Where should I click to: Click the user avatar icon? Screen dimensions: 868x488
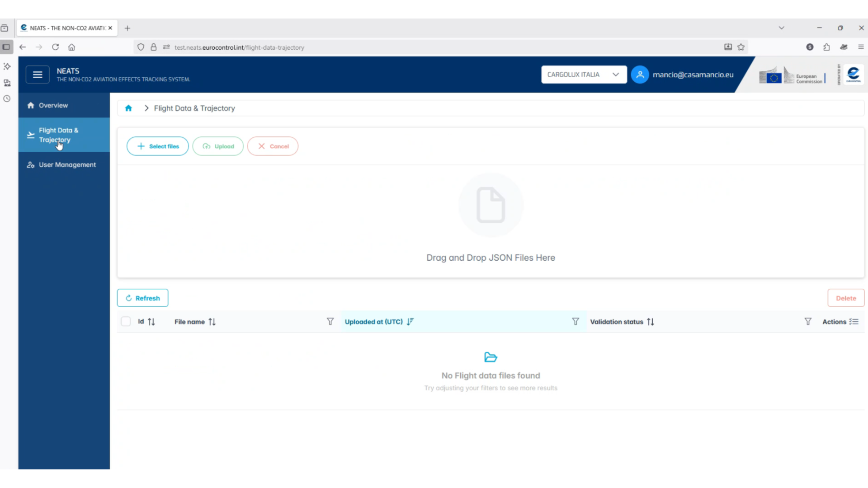pyautogui.click(x=640, y=75)
